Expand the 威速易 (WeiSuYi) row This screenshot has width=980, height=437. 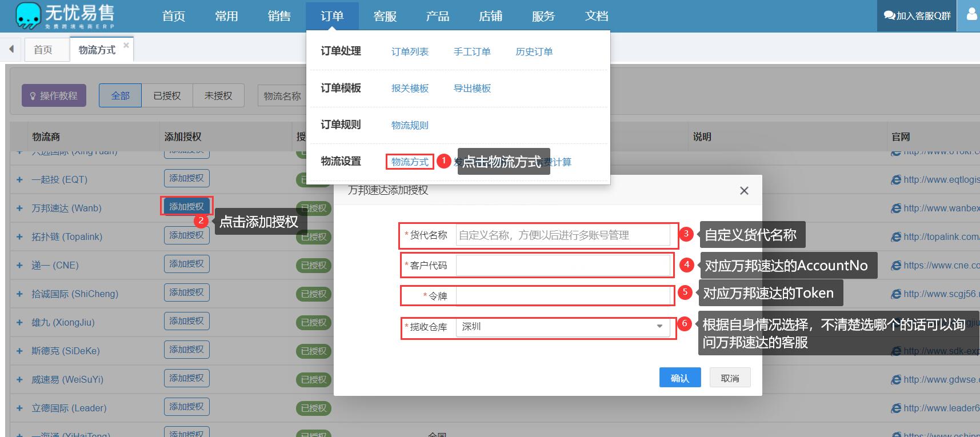(x=19, y=379)
